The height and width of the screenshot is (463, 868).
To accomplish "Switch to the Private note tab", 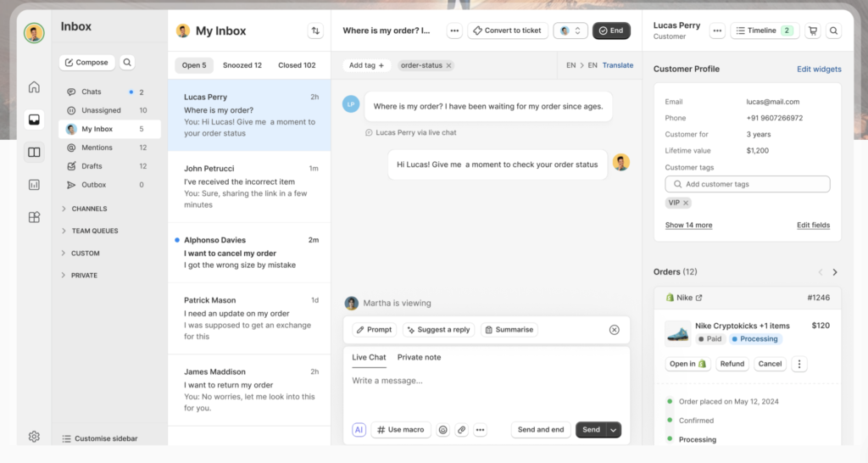I will click(419, 357).
